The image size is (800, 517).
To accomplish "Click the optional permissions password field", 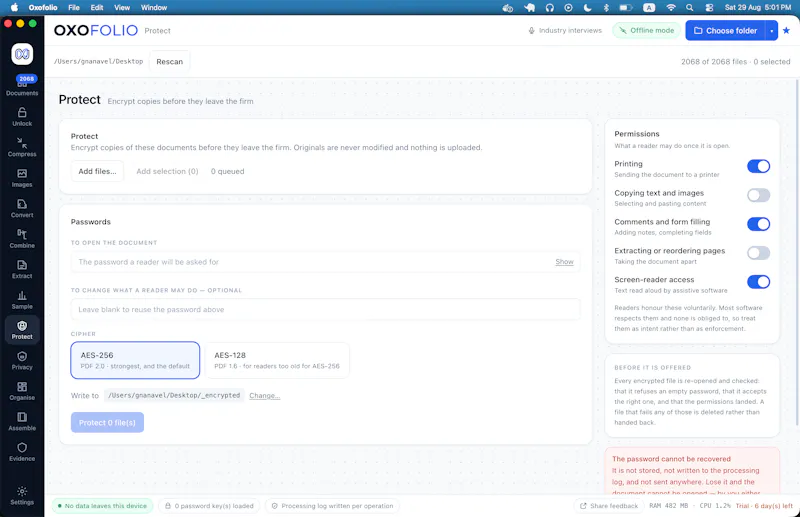I will [325, 309].
